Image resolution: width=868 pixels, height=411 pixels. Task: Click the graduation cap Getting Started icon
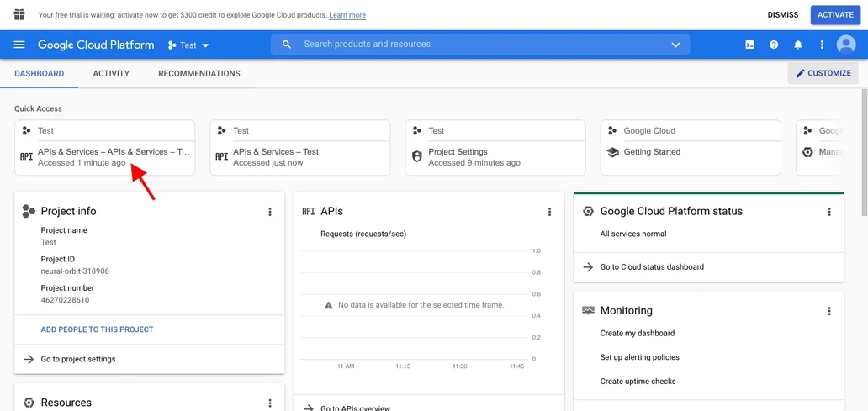(x=612, y=152)
